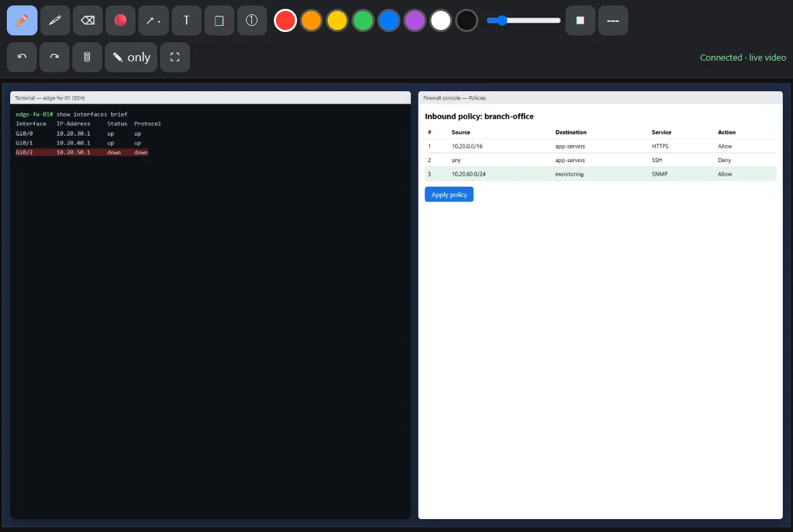The image size is (793, 532).
Task: Pick the white color swatch
Action: click(x=441, y=20)
